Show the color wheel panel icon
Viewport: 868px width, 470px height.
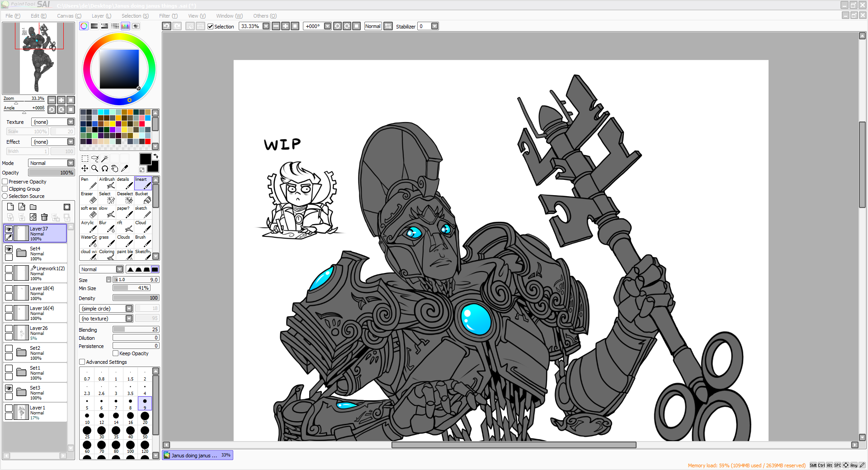pos(84,26)
